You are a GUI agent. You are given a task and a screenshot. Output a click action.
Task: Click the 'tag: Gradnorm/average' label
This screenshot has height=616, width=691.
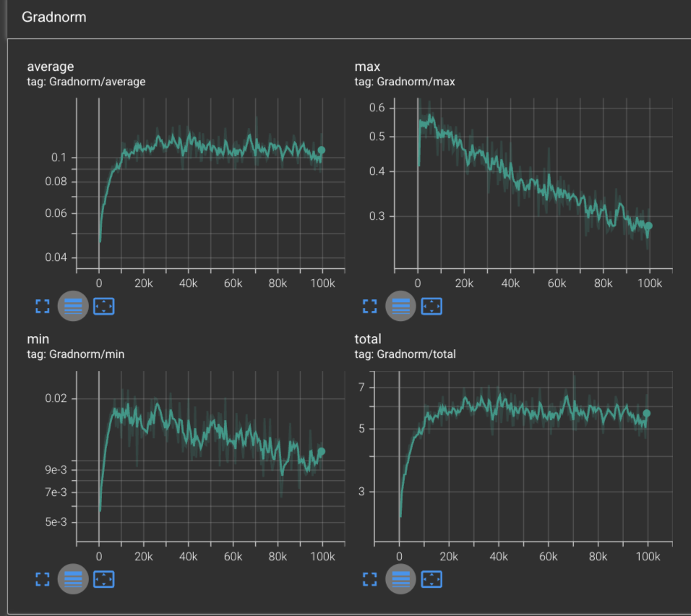click(x=86, y=82)
